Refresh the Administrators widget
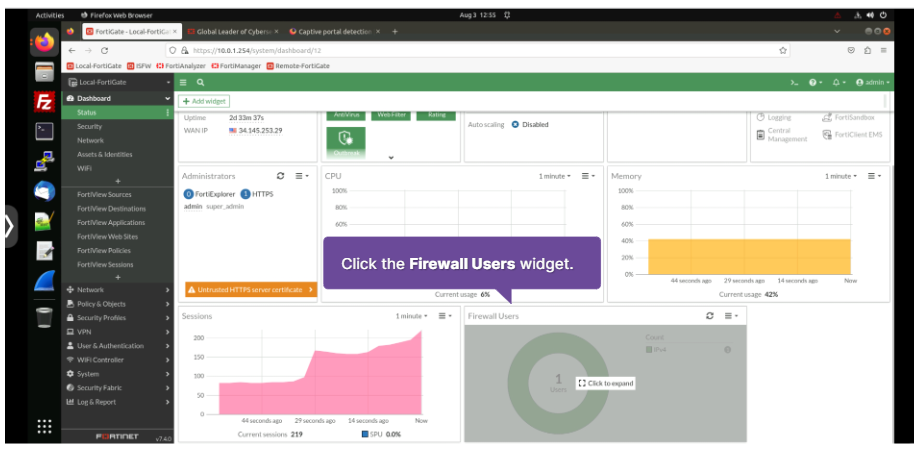Image resolution: width=919 pixels, height=459 pixels. [281, 176]
